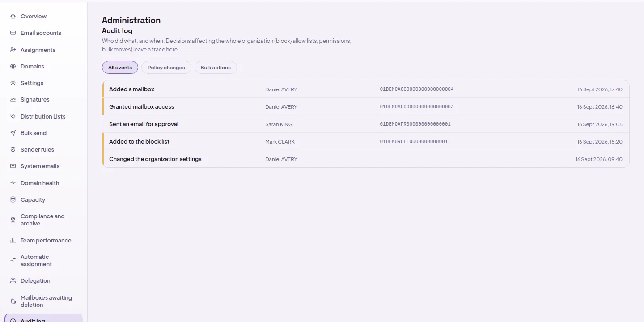
Task: Open the Capacity database icon
Action: point(13,200)
